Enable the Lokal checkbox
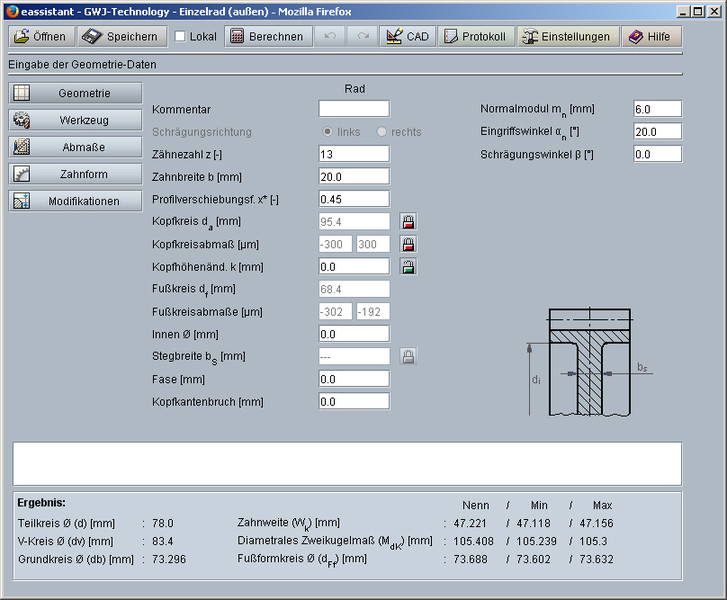This screenshot has width=727, height=600. (180, 37)
